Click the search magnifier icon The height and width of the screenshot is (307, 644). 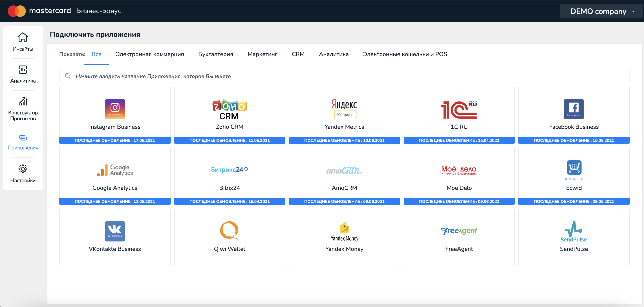(x=68, y=76)
